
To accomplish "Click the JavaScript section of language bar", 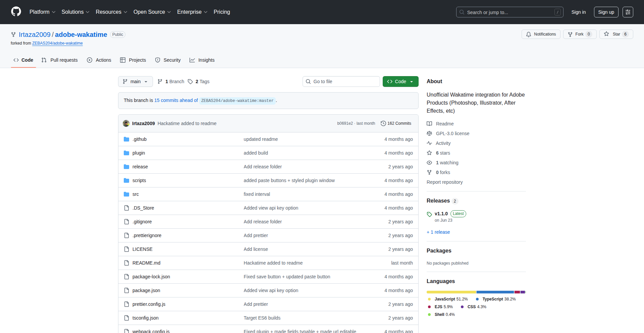I will (451, 292).
